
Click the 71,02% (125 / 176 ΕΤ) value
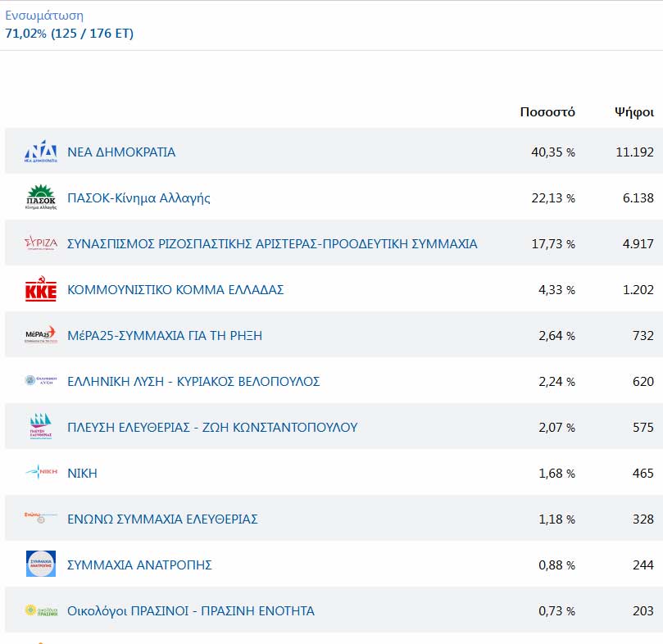pos(70,34)
